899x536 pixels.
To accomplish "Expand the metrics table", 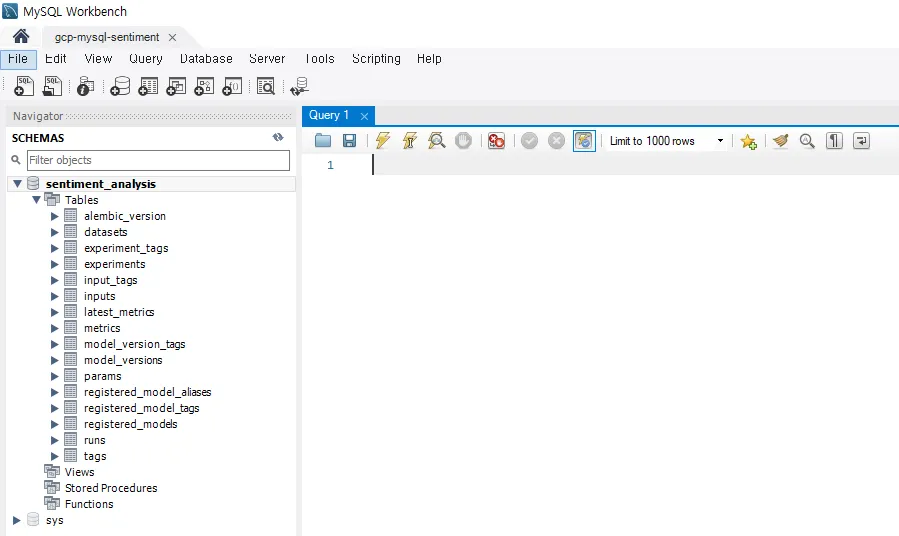I will point(54,328).
